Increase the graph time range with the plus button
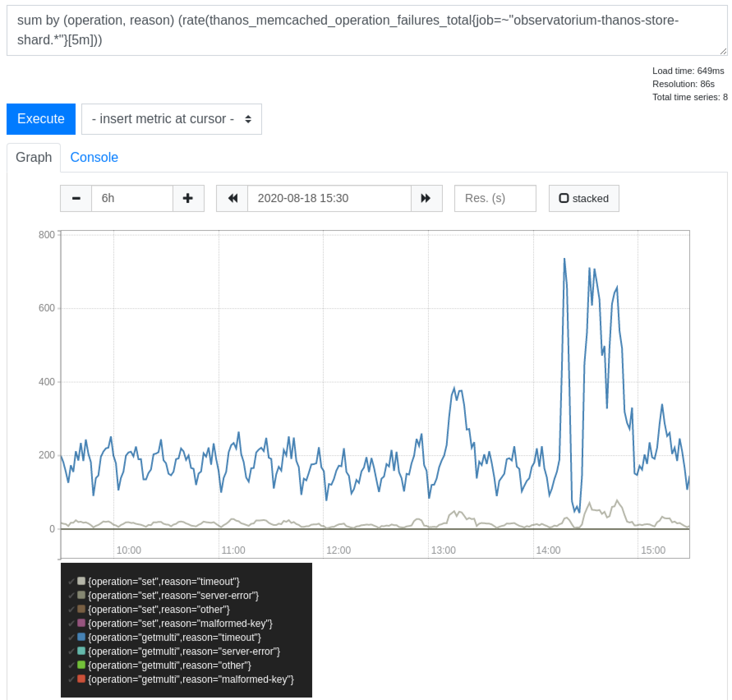 coord(188,198)
